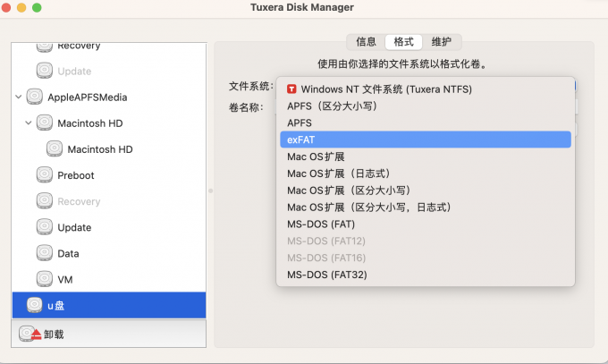The image size is (608, 364).
Task: Pick Mac OS扩展（日志式）
Action: (x=426, y=174)
